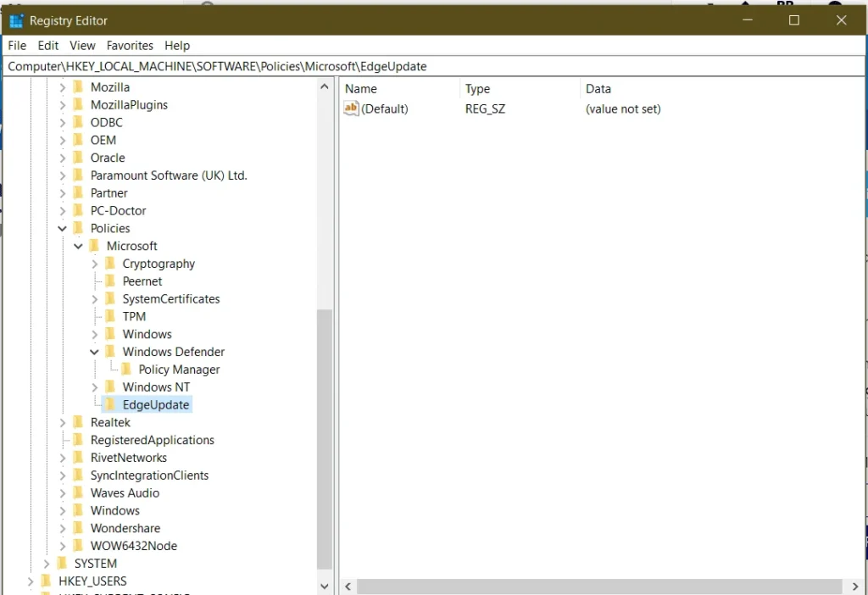Click the tree pane scroll up arrow
Image resolution: width=868 pixels, height=595 pixels.
[325, 86]
